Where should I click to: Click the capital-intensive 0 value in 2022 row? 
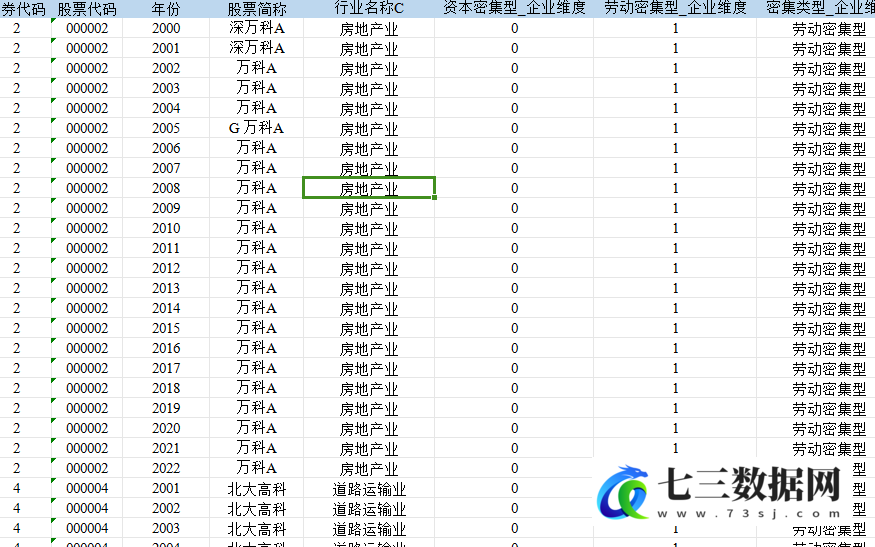coord(515,468)
